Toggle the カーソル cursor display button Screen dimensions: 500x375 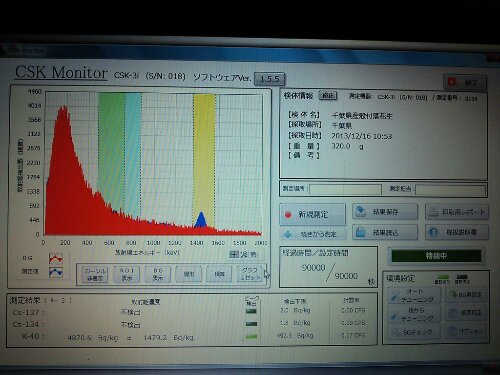coord(95,274)
